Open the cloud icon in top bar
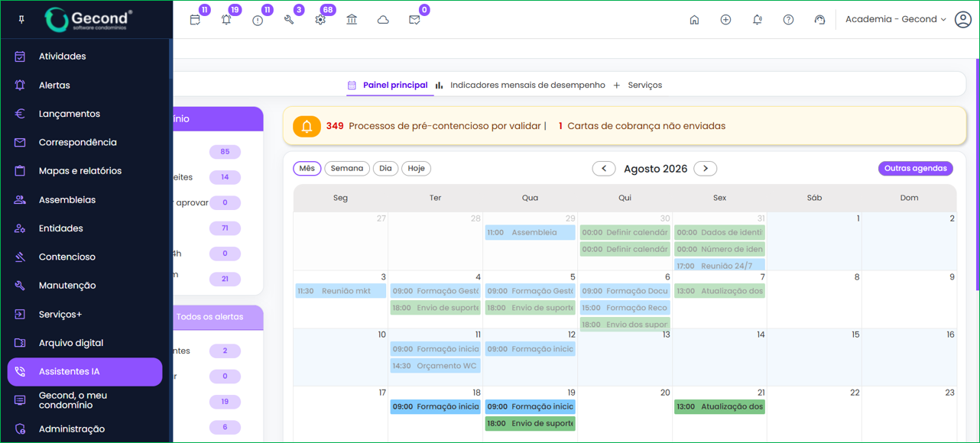Screen dimensions: 980x443 pyautogui.click(x=383, y=20)
